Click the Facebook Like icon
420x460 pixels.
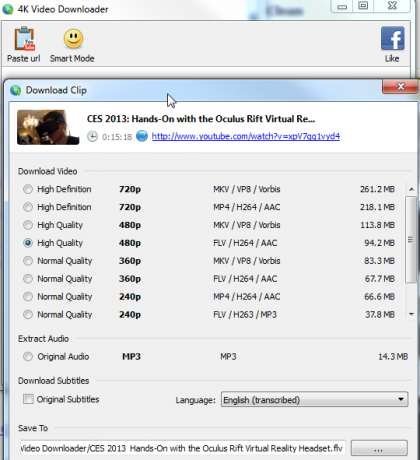[393, 38]
